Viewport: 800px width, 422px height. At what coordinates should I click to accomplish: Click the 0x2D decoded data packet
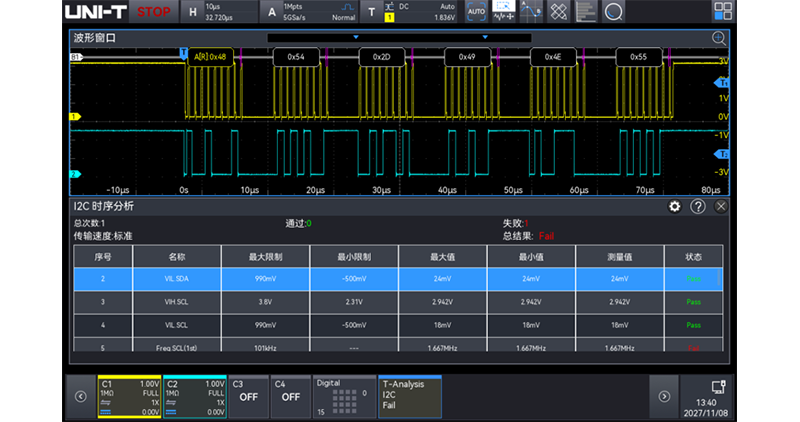(382, 57)
